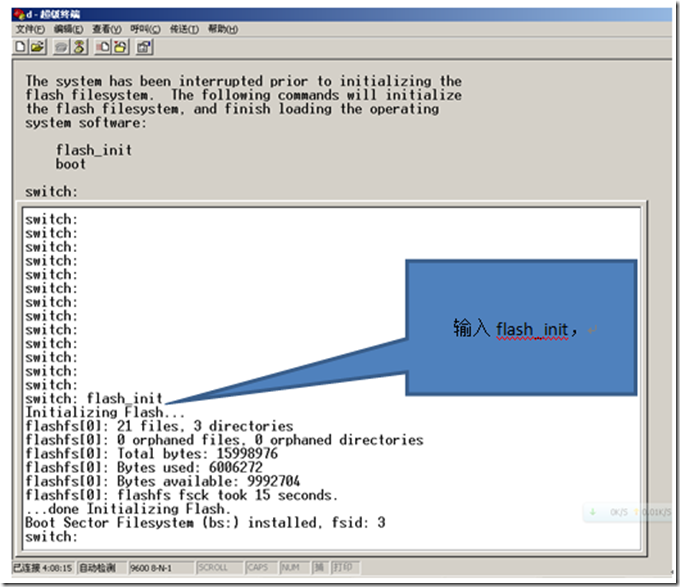Click the final 'switch:' prompt after fsid line
680x587 pixels.
[51, 536]
